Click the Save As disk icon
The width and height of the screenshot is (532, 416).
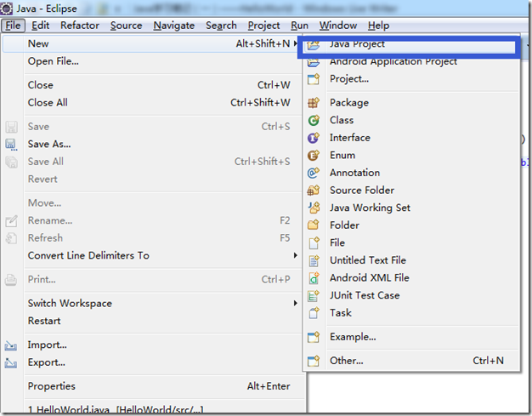click(11, 145)
